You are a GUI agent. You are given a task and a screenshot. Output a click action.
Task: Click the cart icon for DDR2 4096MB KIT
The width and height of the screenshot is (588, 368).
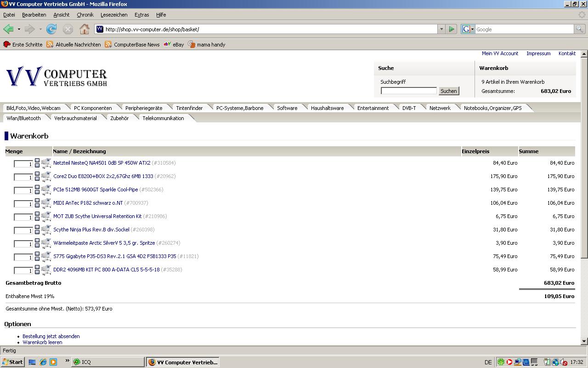[x=46, y=270]
